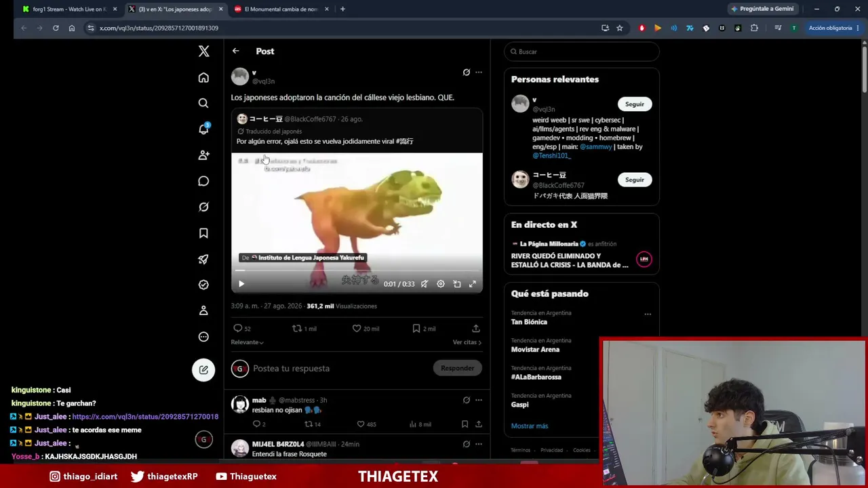Open the Instituto de Lengua Japonesa Yakurefu source link

pos(303,258)
